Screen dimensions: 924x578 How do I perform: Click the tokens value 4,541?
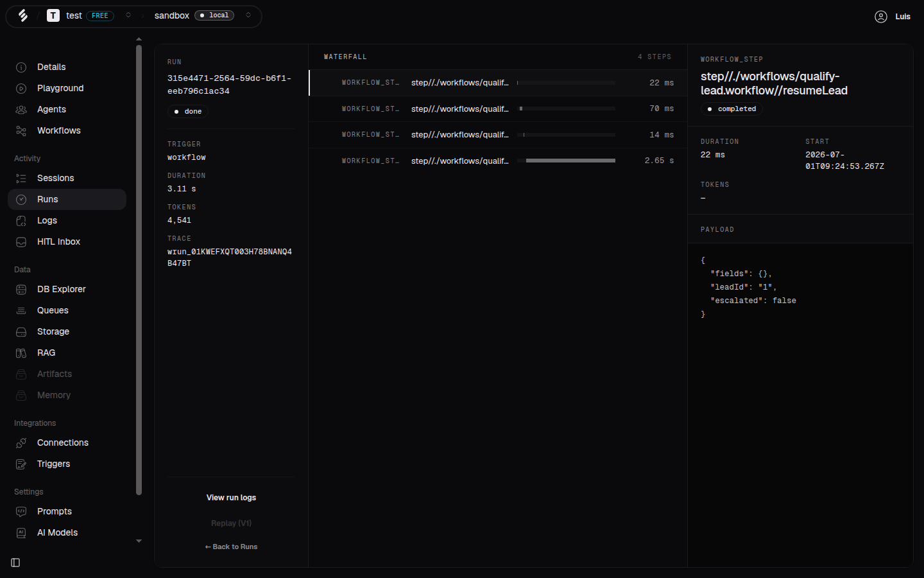coord(179,220)
